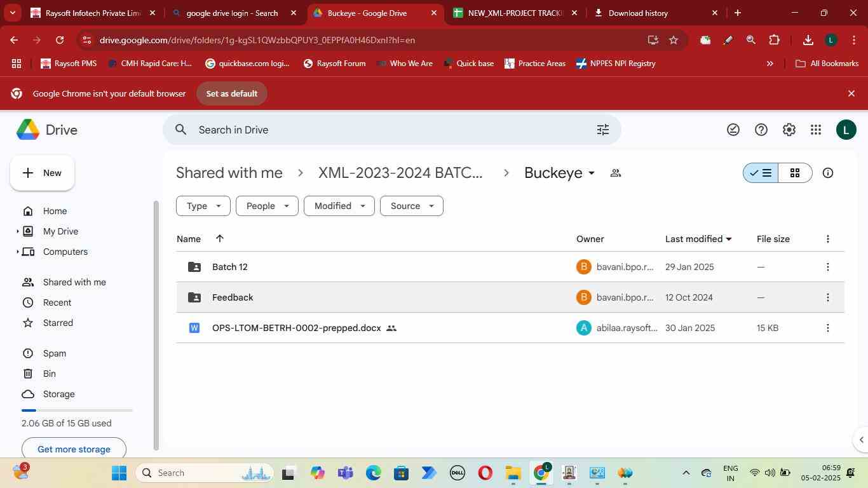Screen dimensions: 868x488
Task: Open the side panel arrow
Action: coord(861,440)
